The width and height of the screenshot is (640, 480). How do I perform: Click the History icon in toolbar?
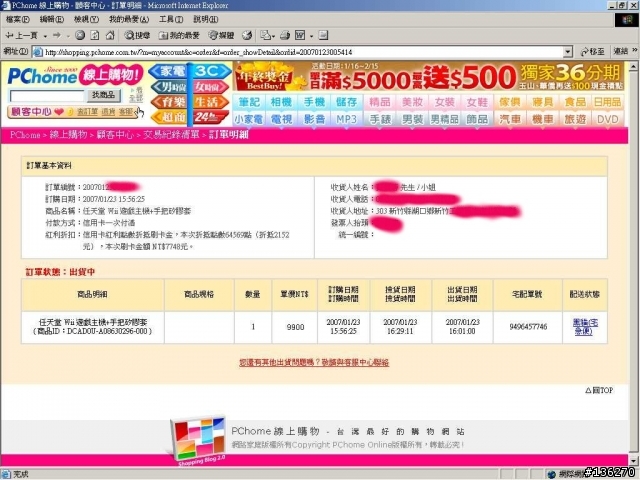[x=247, y=36]
